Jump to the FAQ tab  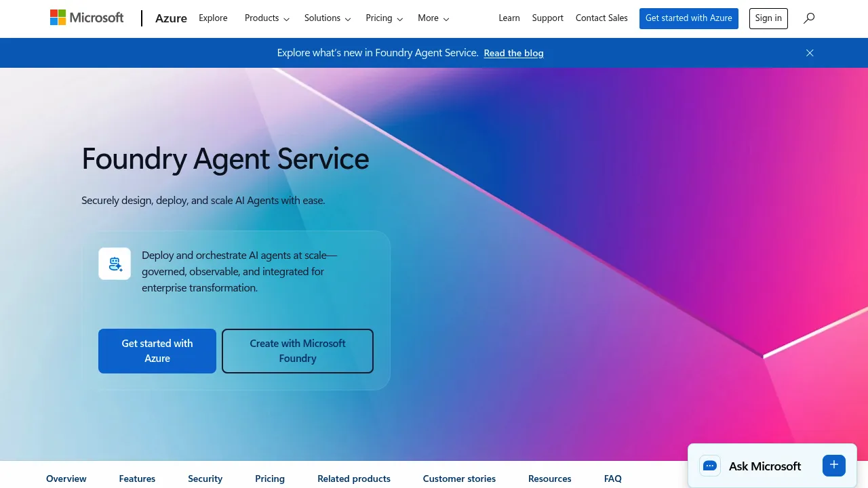point(613,479)
